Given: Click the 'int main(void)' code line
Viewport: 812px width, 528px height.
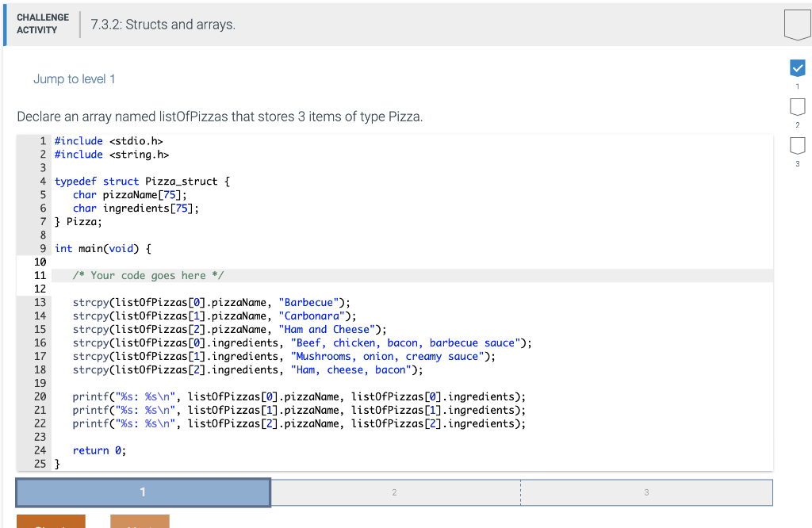Looking at the screenshot, I should [x=103, y=248].
